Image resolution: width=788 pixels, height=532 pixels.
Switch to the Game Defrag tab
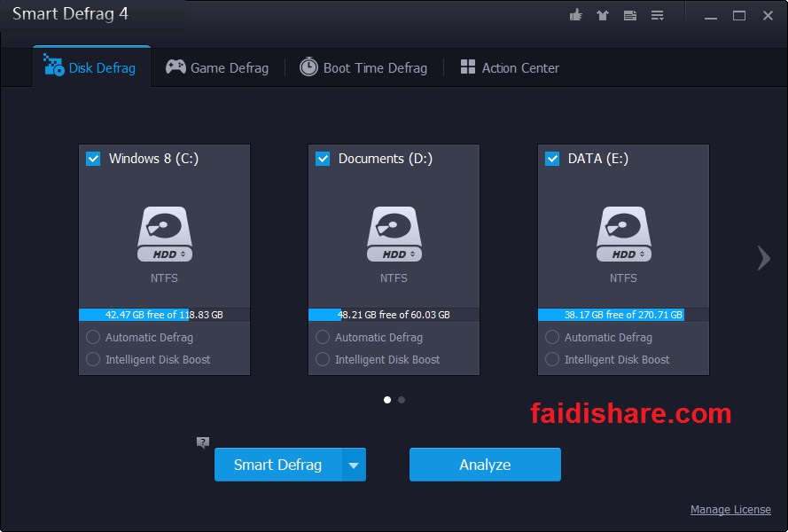(217, 67)
